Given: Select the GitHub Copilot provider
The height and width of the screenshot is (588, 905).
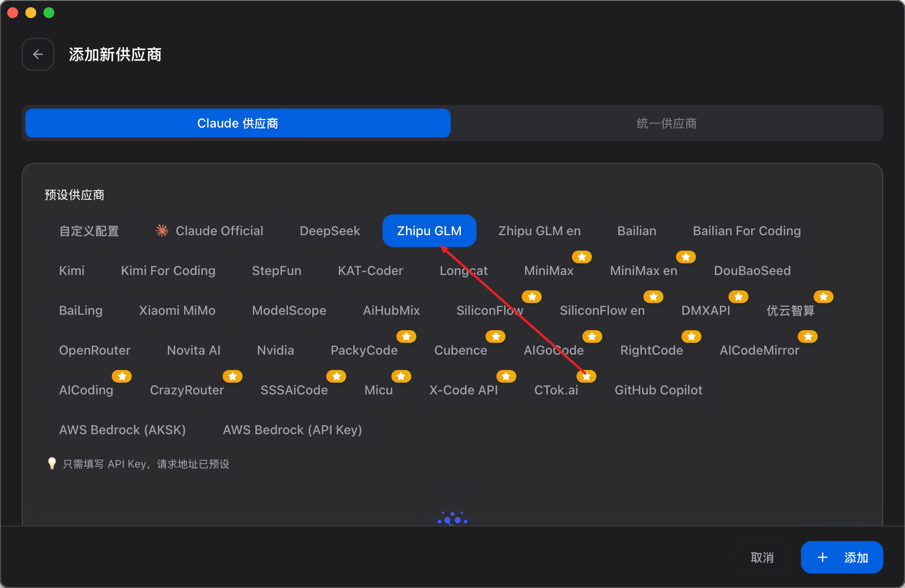Looking at the screenshot, I should tap(658, 390).
